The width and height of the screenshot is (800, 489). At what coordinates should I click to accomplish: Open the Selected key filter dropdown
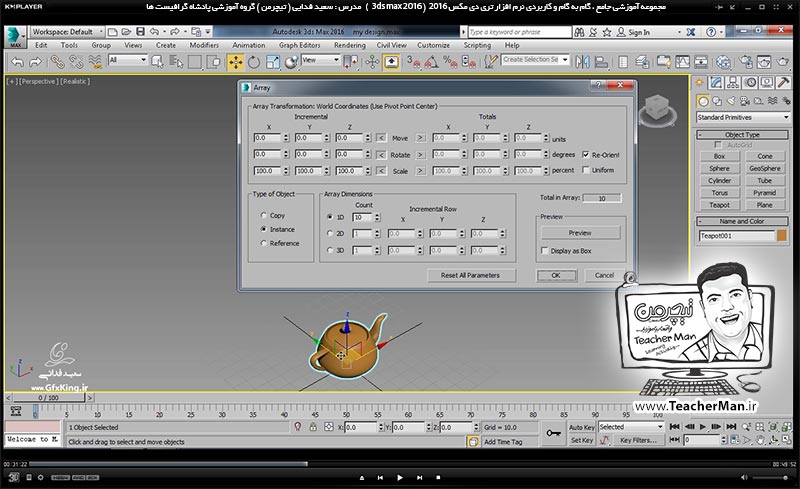[x=631, y=427]
